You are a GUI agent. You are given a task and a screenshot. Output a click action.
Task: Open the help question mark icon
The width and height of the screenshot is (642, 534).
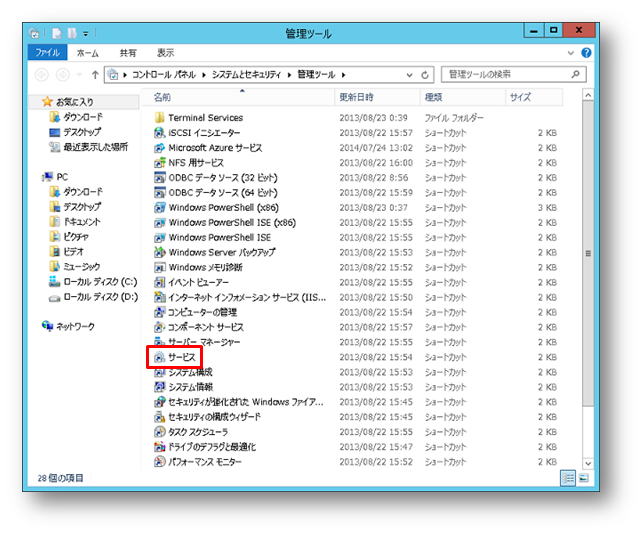[586, 53]
